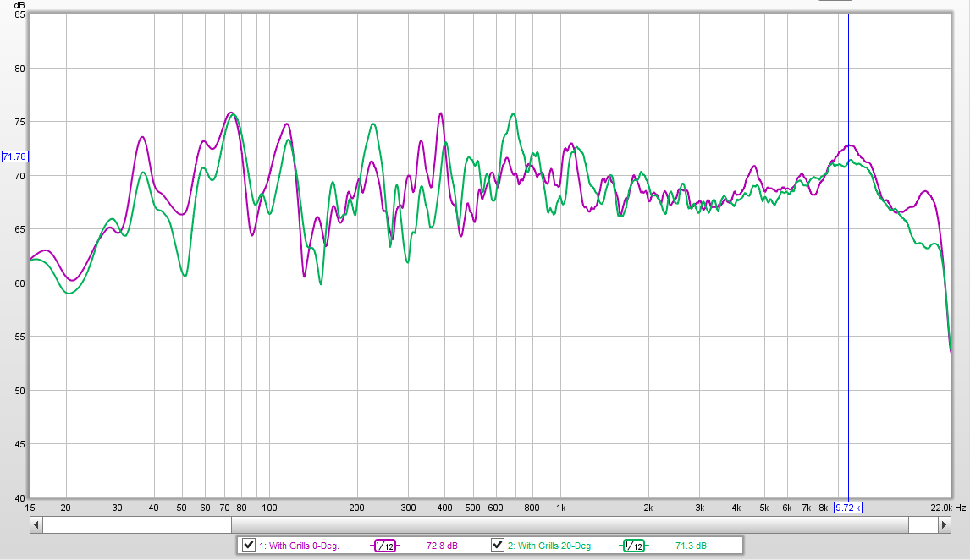
Task: Click the white scrollbar track left of thumb
Action: [x=137, y=524]
